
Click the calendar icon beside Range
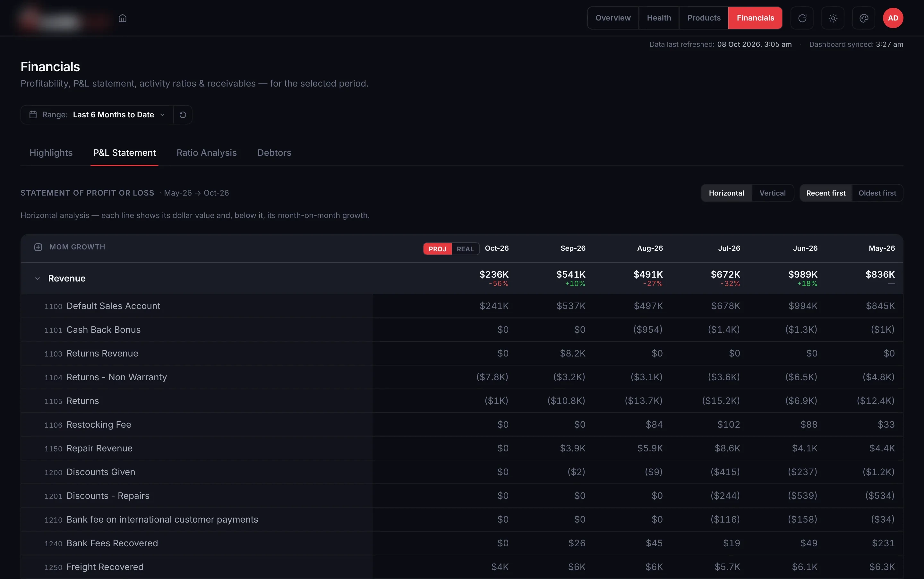point(33,115)
